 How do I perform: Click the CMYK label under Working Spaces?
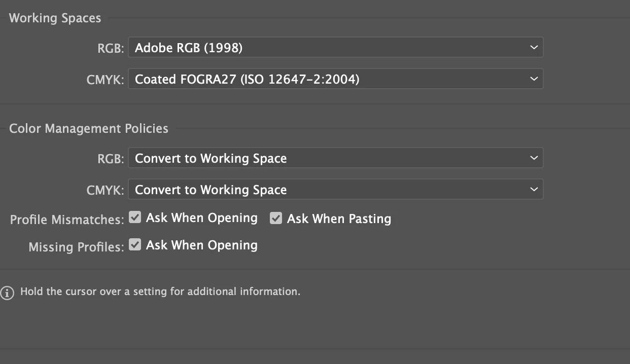[106, 80]
